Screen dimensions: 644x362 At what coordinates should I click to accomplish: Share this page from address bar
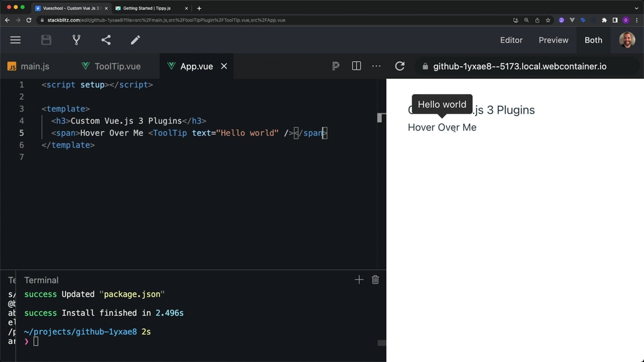(x=537, y=20)
